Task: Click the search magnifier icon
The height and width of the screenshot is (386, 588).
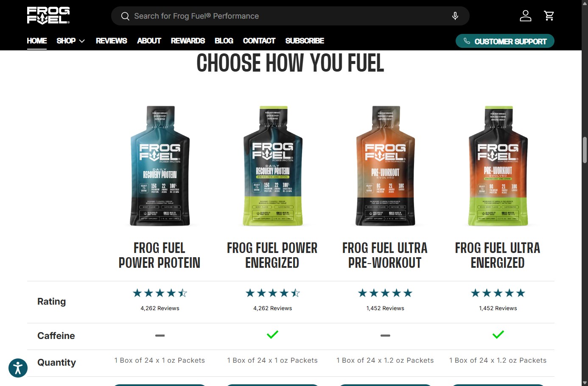Action: [125, 16]
